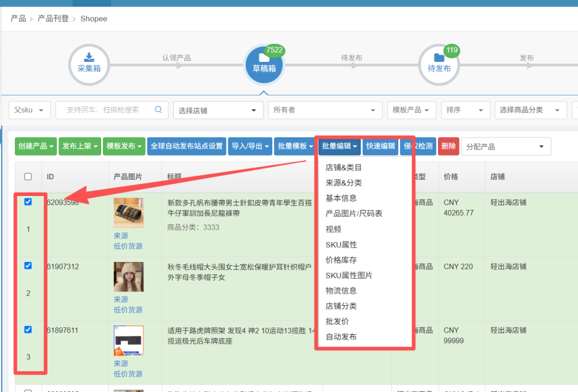The height and width of the screenshot is (392, 578).
Task: Click the search magnifier icon
Action: 158,109
